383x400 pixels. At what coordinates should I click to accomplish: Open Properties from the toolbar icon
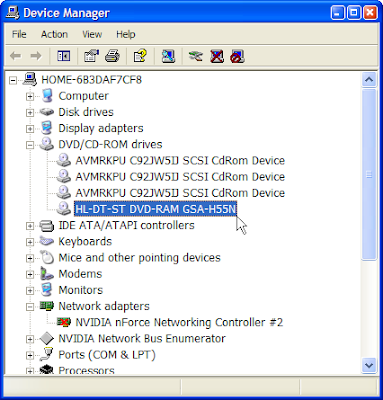click(91, 56)
